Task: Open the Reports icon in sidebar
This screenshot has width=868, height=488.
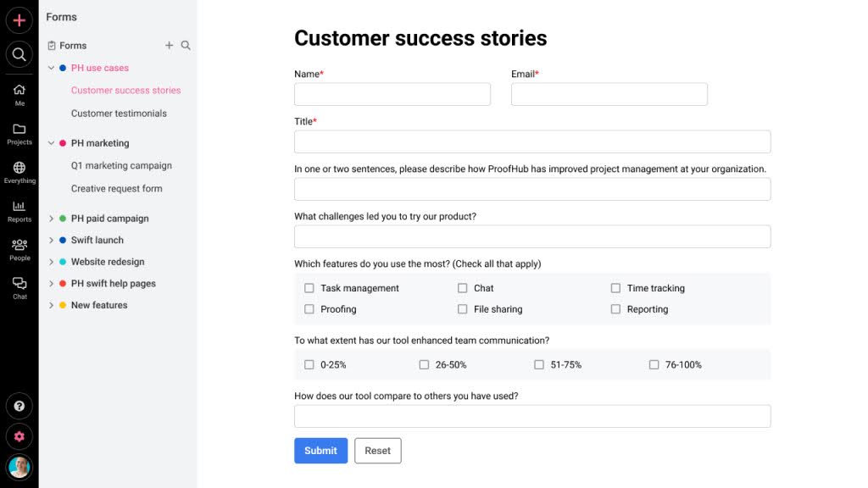Action: pyautogui.click(x=19, y=208)
